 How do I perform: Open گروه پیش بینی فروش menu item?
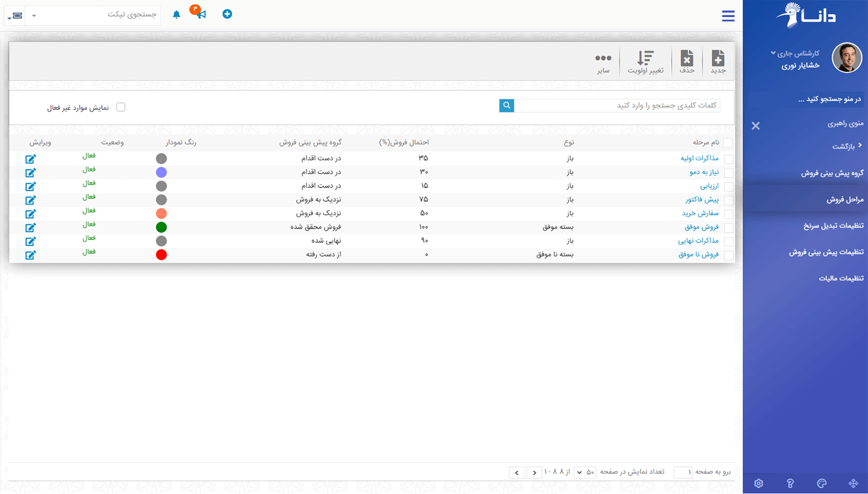click(x=832, y=173)
